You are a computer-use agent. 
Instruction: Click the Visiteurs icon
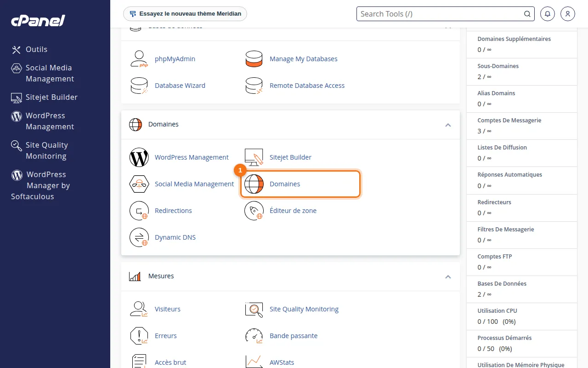pyautogui.click(x=139, y=309)
